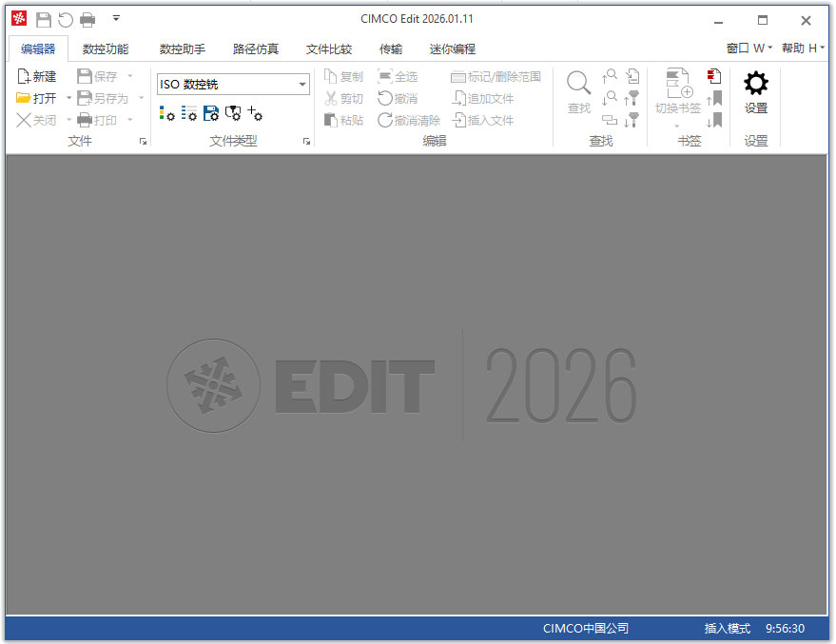The width and height of the screenshot is (836, 644).
Task: Click 插入模式 in the status bar
Action: pyautogui.click(x=728, y=629)
